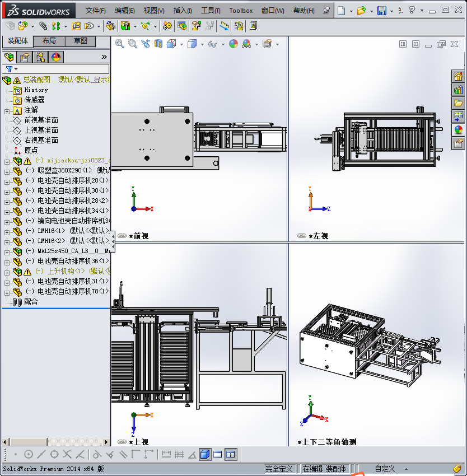Click Zoom to Fit magnifier

pyautogui.click(x=120, y=44)
